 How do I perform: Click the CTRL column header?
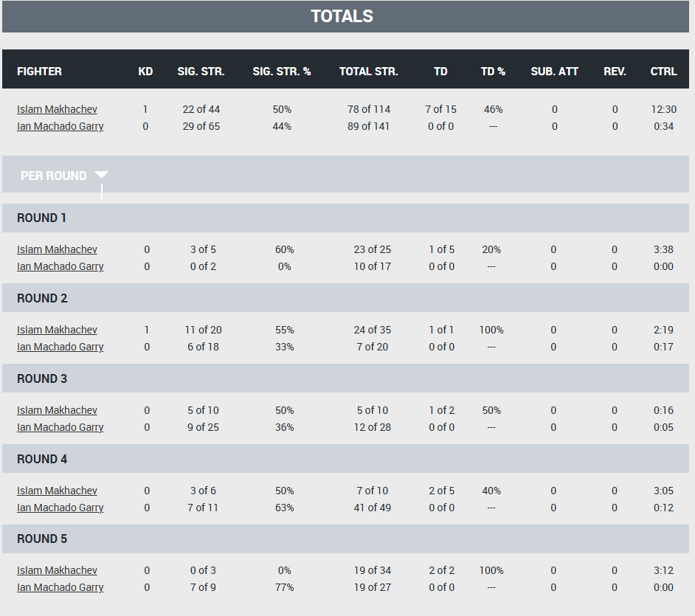pos(663,72)
